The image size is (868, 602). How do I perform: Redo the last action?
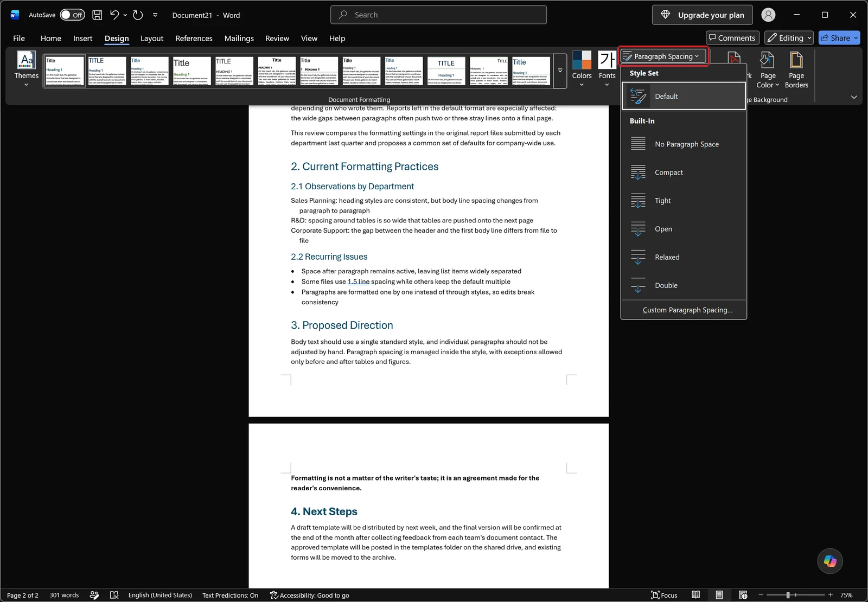point(138,15)
